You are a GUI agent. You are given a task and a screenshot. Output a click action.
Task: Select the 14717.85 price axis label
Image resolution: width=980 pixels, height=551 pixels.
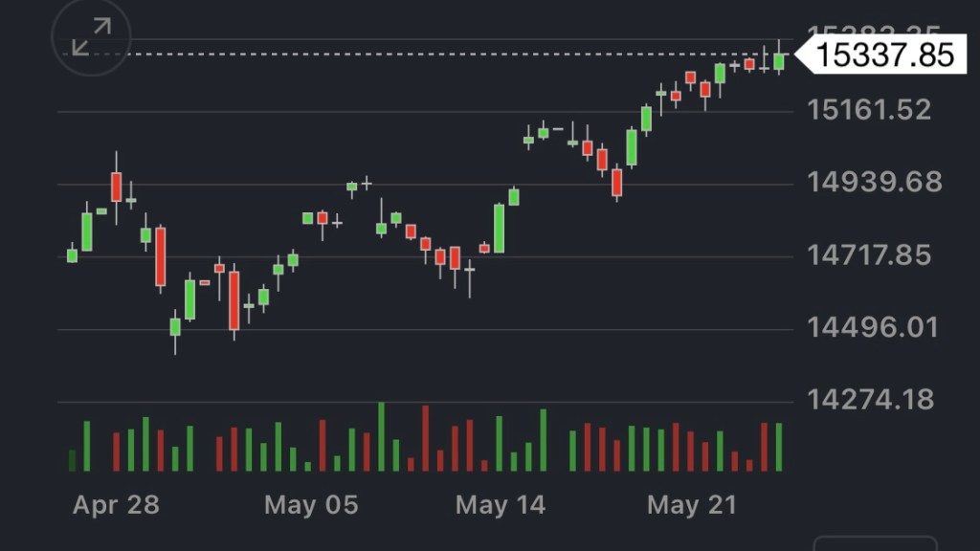click(x=869, y=255)
